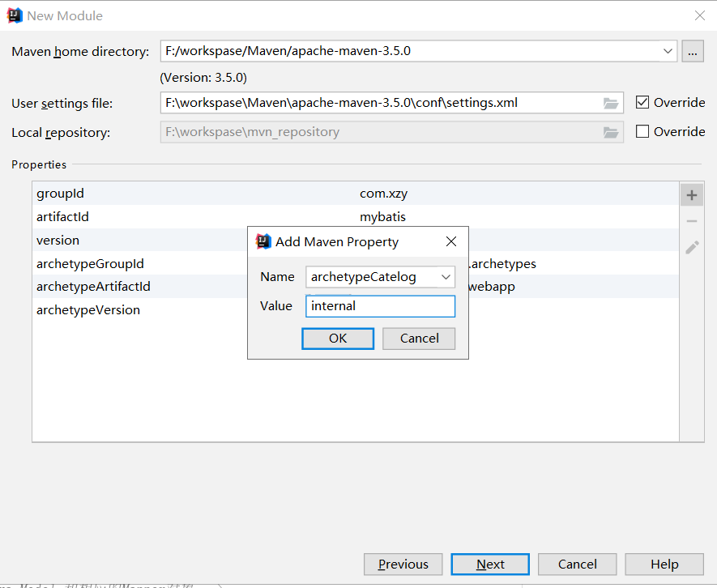Click Cancel in Add Maven Property dialog

(419, 339)
